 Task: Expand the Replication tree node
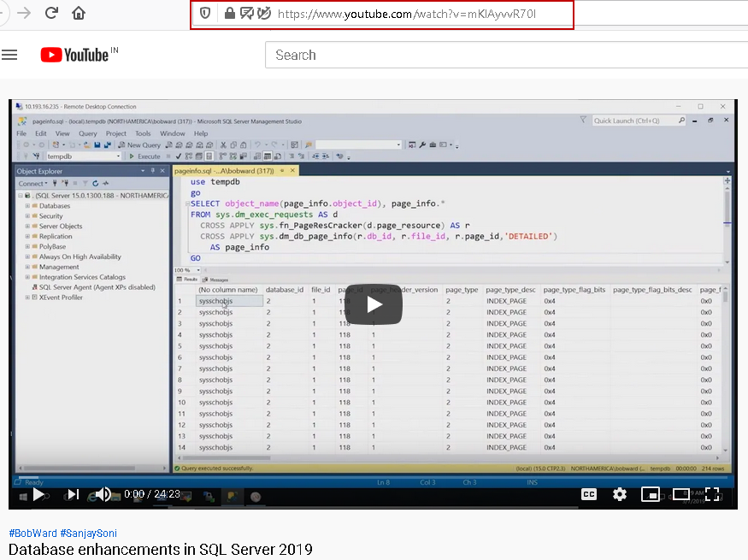click(x=27, y=237)
